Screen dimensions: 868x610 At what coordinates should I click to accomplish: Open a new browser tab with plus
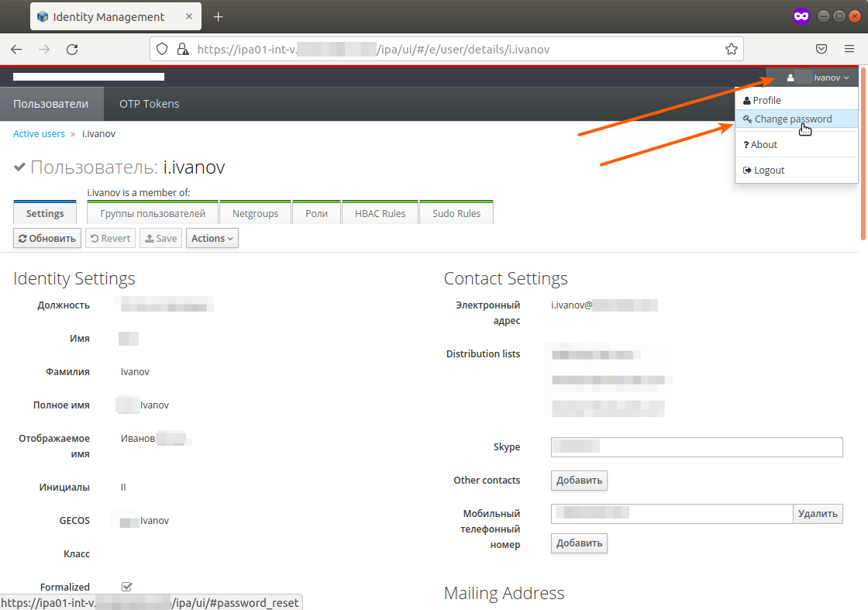click(219, 17)
